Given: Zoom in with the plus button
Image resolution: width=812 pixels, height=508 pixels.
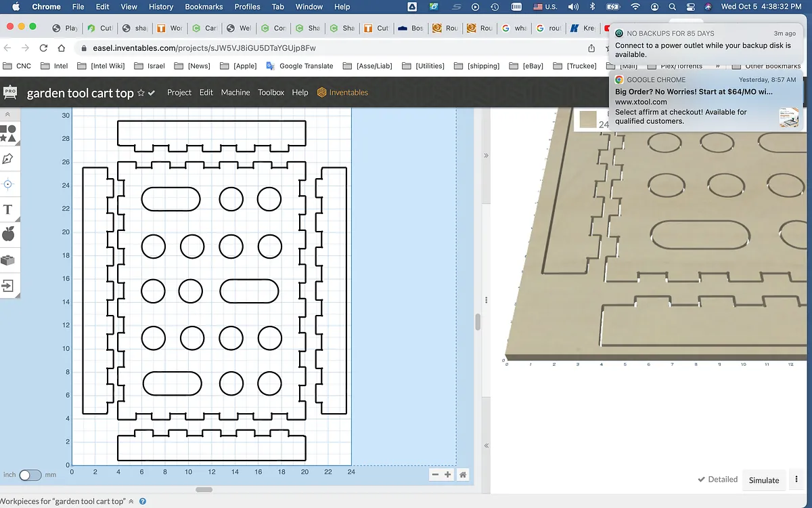Looking at the screenshot, I should [448, 475].
